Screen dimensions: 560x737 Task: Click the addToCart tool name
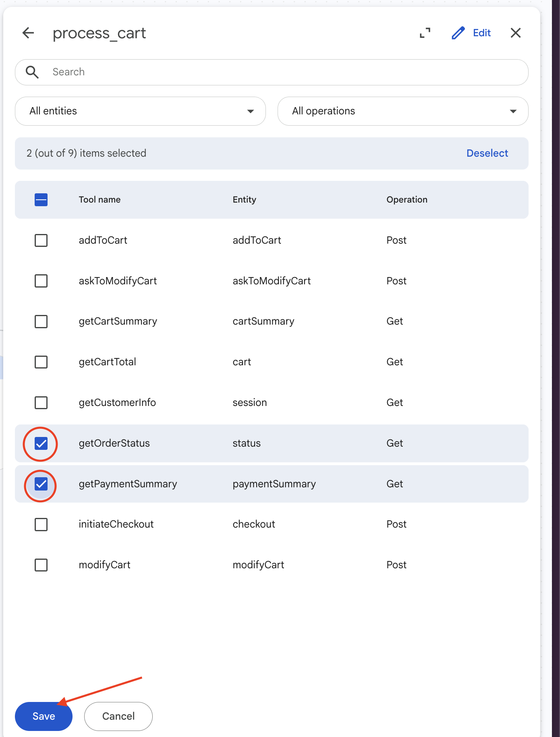click(x=103, y=240)
